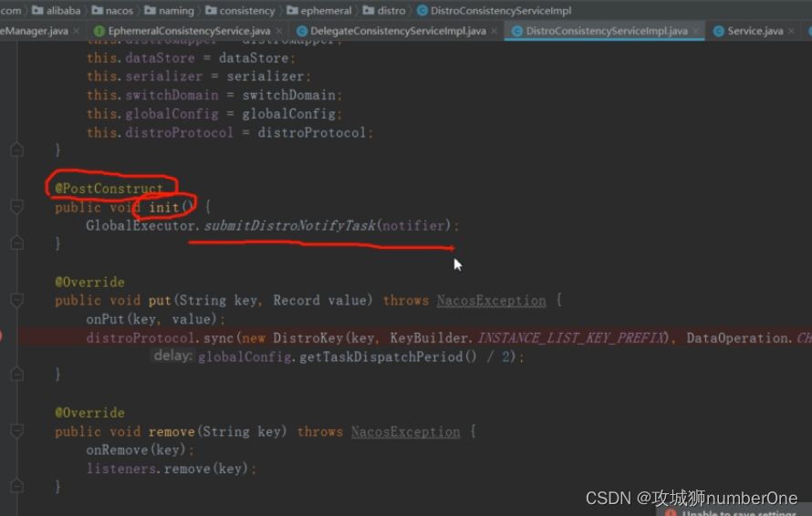The height and width of the screenshot is (516, 812).
Task: Open the ephemeral breadcrumb folder
Action: tap(319, 10)
